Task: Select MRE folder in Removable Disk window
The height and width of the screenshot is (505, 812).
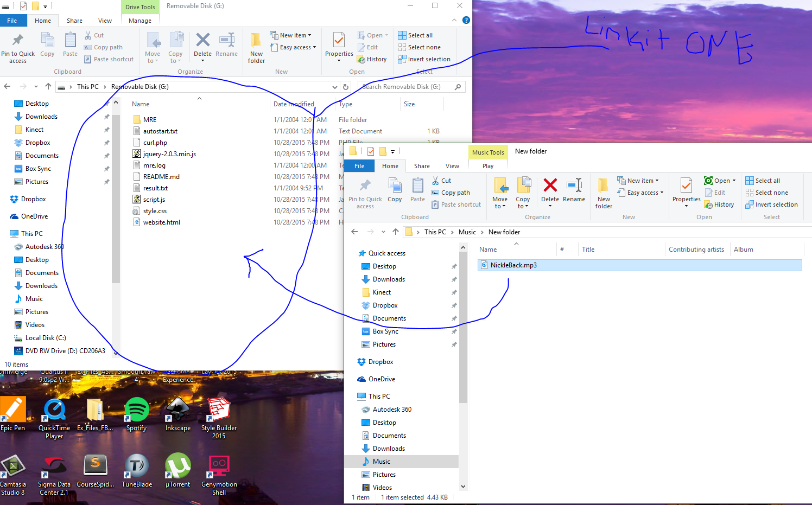Action: pos(149,120)
